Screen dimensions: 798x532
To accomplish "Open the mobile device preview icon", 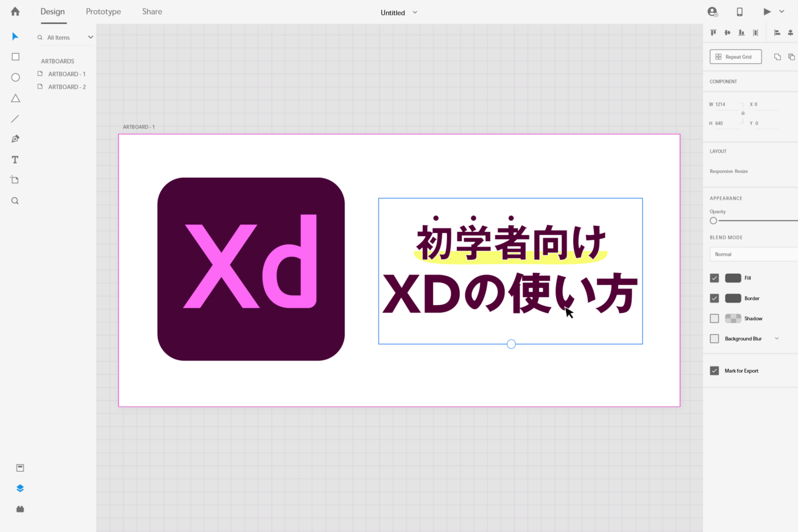I will point(740,12).
